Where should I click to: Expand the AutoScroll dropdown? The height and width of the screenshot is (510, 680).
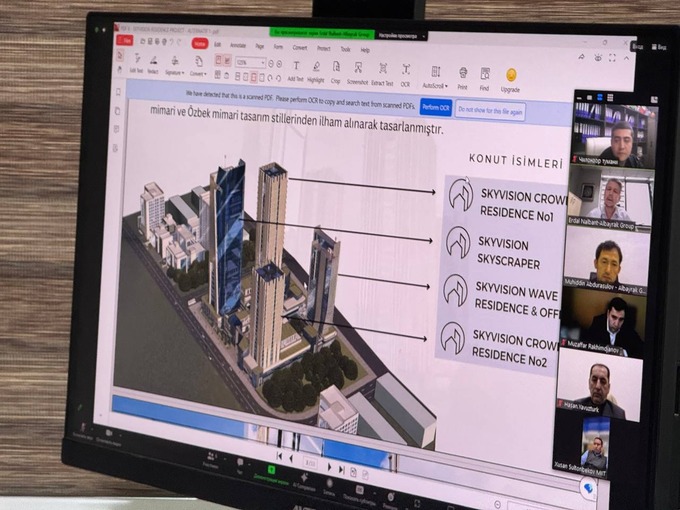[x=435, y=74]
